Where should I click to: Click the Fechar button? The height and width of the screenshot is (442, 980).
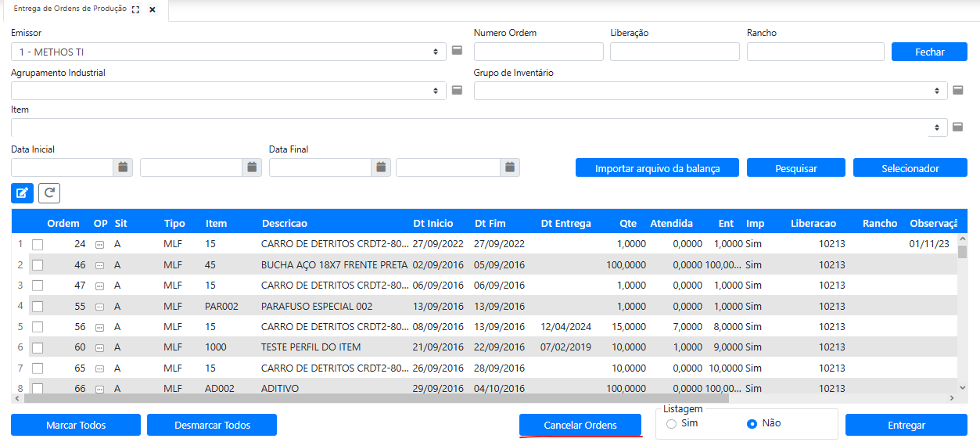(930, 52)
